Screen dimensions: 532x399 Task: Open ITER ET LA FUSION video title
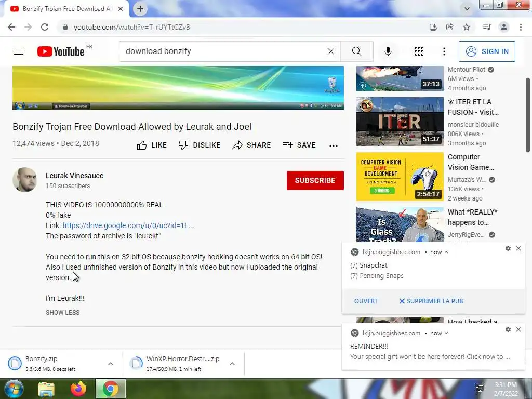(x=473, y=107)
